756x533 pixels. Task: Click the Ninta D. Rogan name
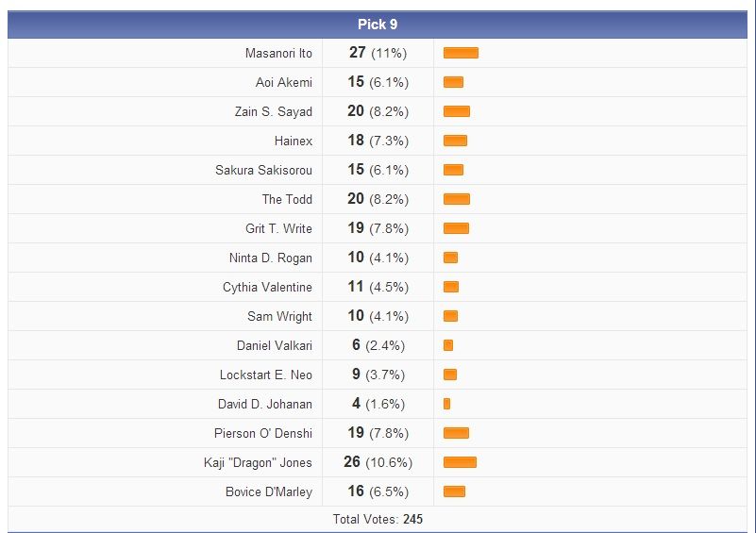click(x=270, y=258)
